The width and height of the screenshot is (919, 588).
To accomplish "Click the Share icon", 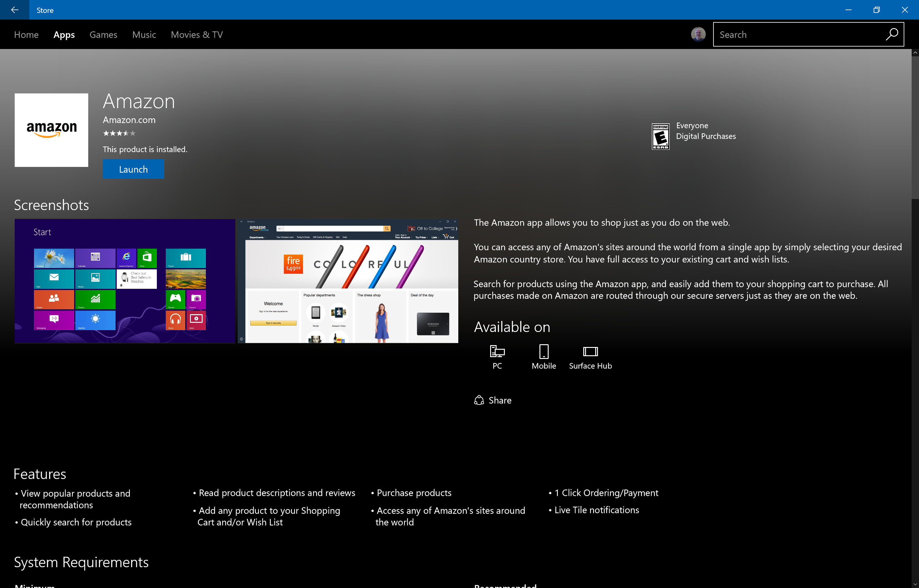I will coord(479,400).
